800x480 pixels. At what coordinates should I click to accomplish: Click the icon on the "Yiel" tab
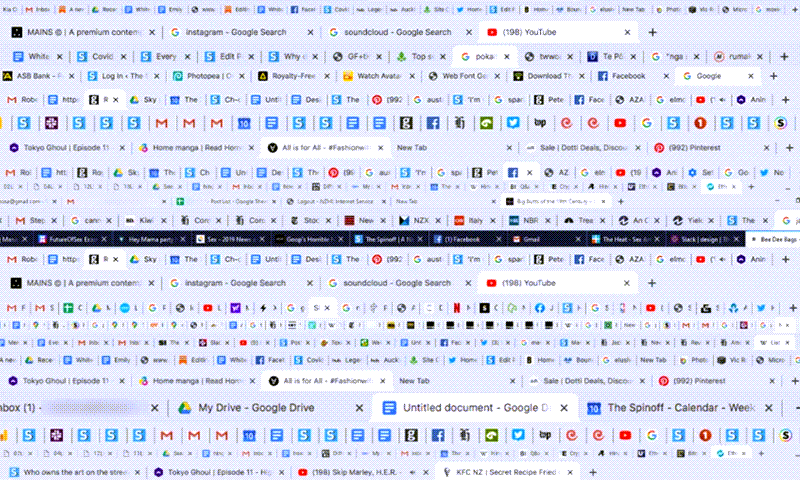point(678,220)
